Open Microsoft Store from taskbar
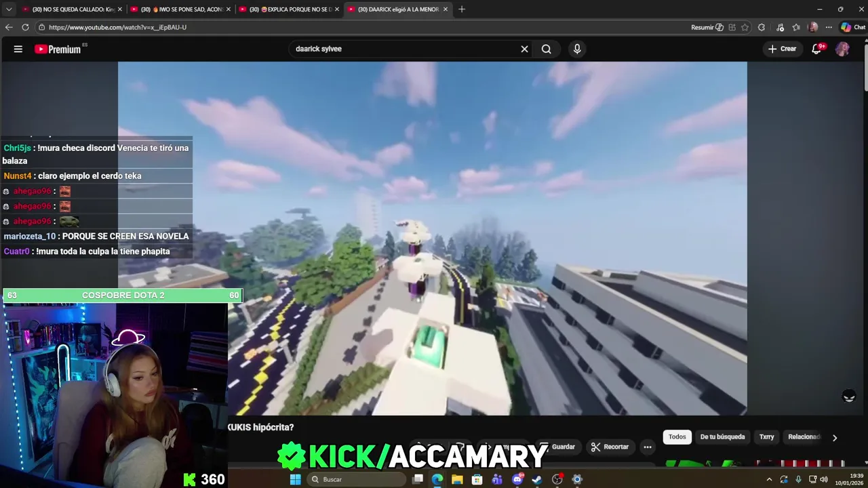 pos(477,479)
